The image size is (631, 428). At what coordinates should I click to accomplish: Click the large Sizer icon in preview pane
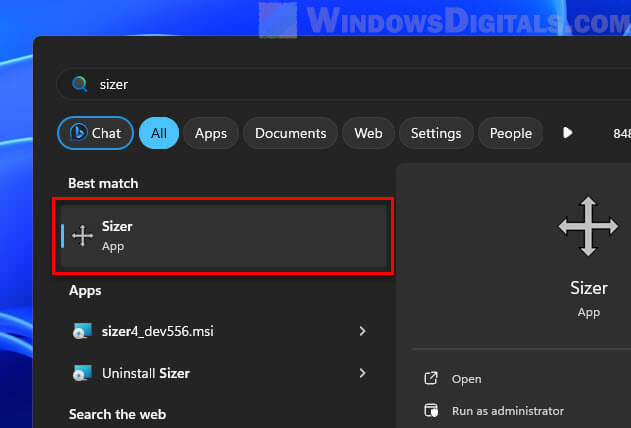[x=588, y=226]
